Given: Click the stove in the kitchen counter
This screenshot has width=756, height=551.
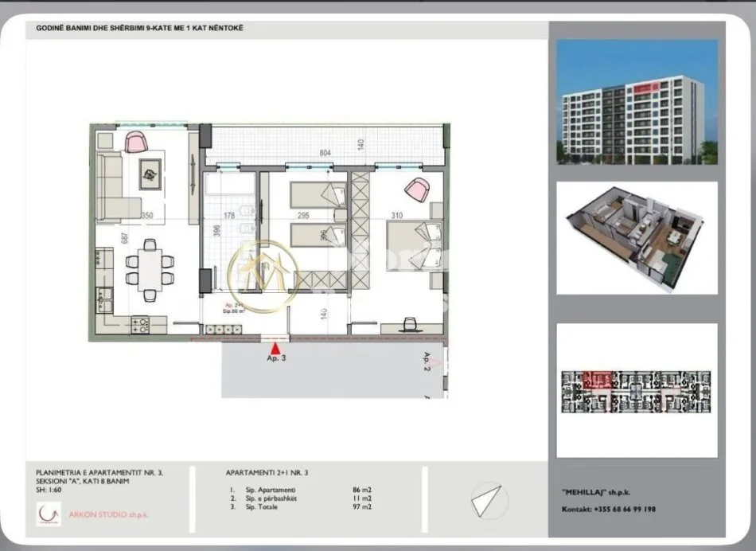Looking at the screenshot, I should (x=139, y=323).
